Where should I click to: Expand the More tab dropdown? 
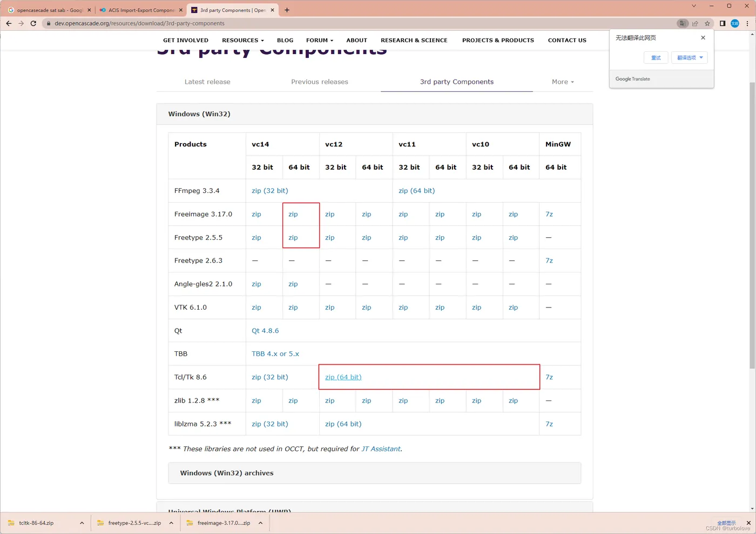[563, 82]
